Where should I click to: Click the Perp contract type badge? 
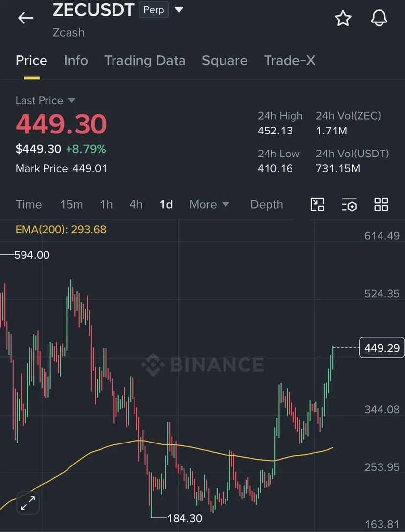(154, 10)
